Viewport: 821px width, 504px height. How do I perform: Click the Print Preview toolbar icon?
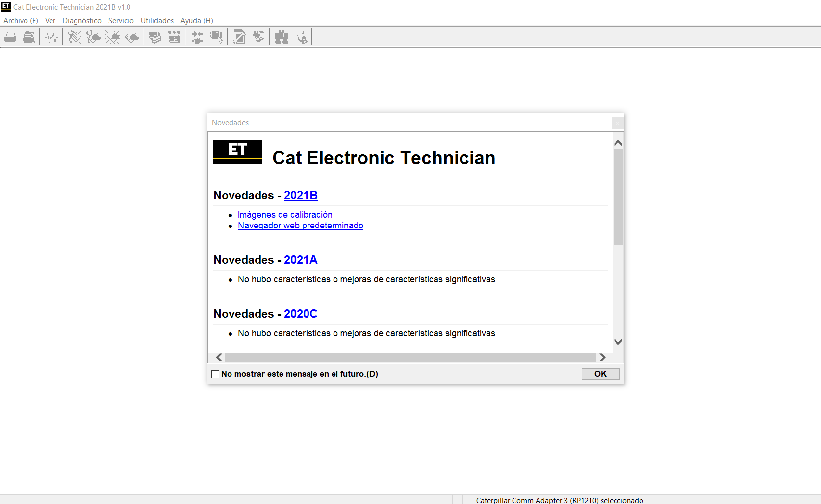tap(29, 37)
